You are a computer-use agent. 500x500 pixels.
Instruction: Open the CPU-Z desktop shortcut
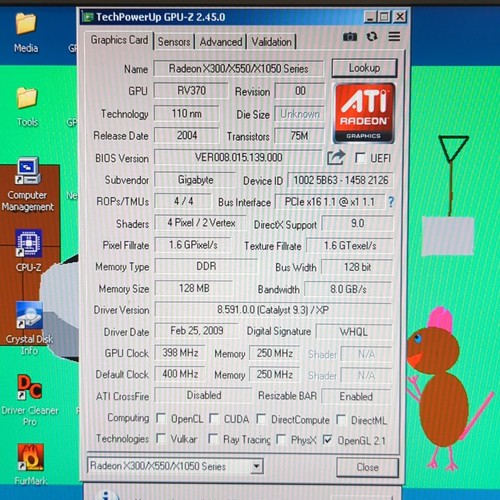[x=29, y=251]
